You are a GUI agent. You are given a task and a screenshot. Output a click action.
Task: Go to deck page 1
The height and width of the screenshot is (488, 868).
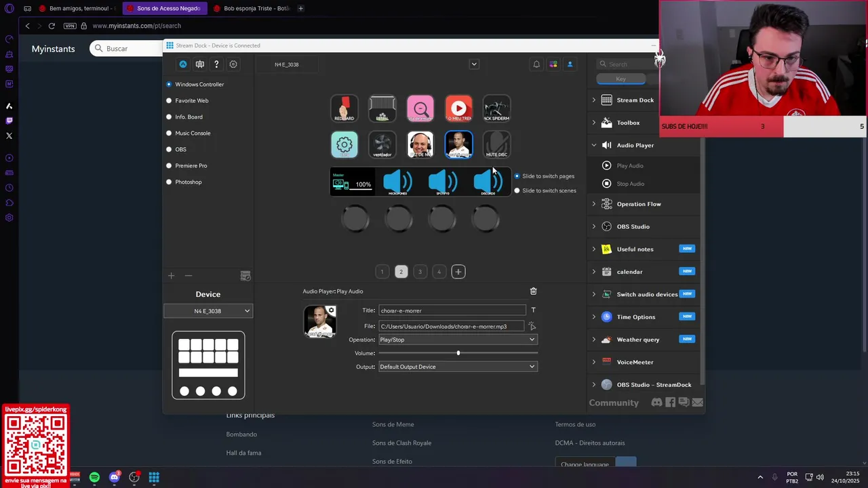pos(382,272)
